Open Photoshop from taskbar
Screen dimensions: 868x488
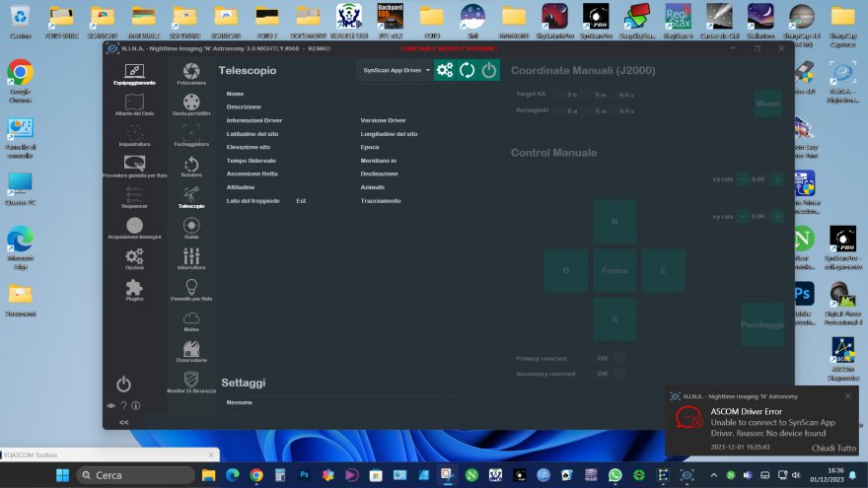[304, 475]
